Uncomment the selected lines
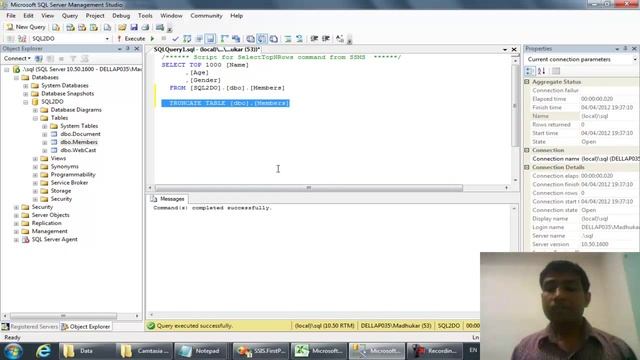Viewport: 640px width, 360px height. (x=300, y=39)
